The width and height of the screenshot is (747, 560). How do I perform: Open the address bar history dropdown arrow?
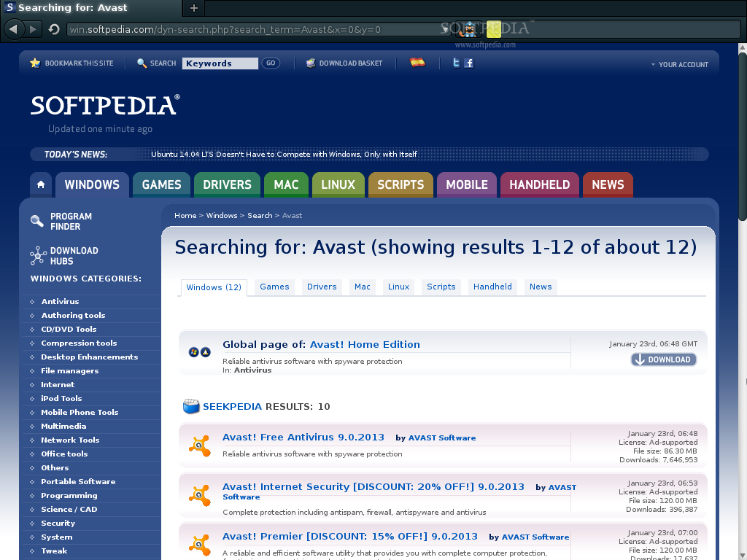pos(445,29)
